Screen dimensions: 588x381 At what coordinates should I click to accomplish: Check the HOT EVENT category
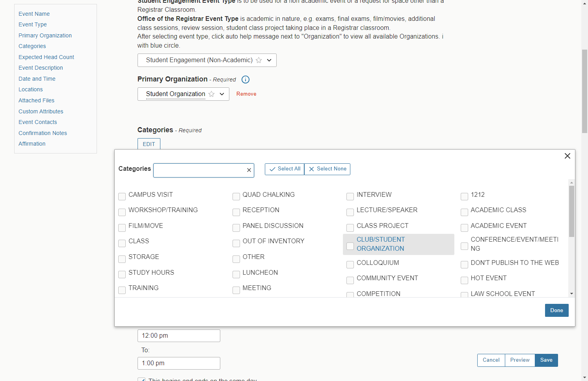pyautogui.click(x=464, y=280)
